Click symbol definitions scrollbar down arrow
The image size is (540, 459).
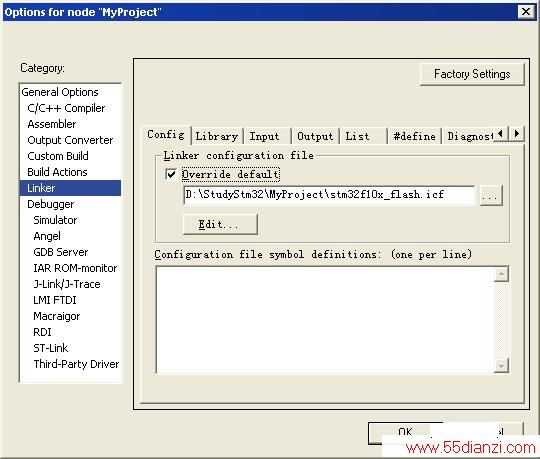click(x=501, y=366)
